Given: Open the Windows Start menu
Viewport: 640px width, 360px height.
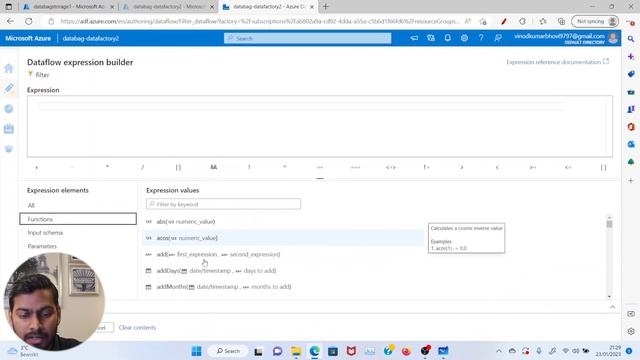Looking at the screenshot, I should click(196, 351).
